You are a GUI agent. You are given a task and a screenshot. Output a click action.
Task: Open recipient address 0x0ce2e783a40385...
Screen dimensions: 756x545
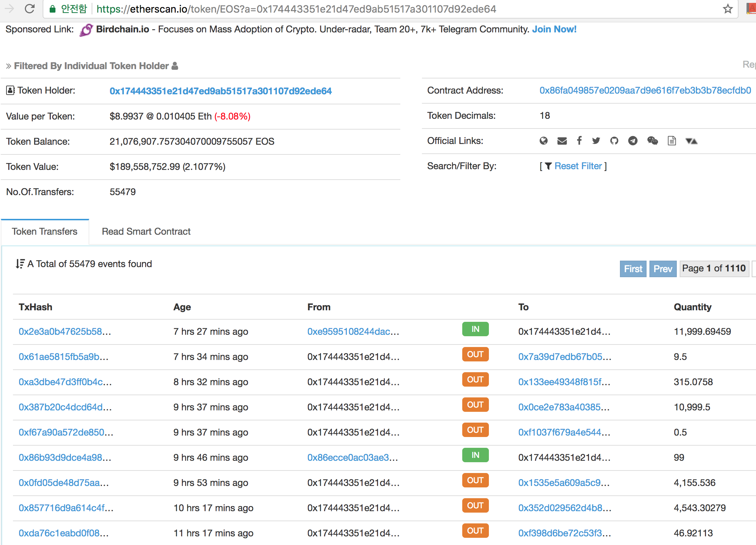[x=564, y=407]
